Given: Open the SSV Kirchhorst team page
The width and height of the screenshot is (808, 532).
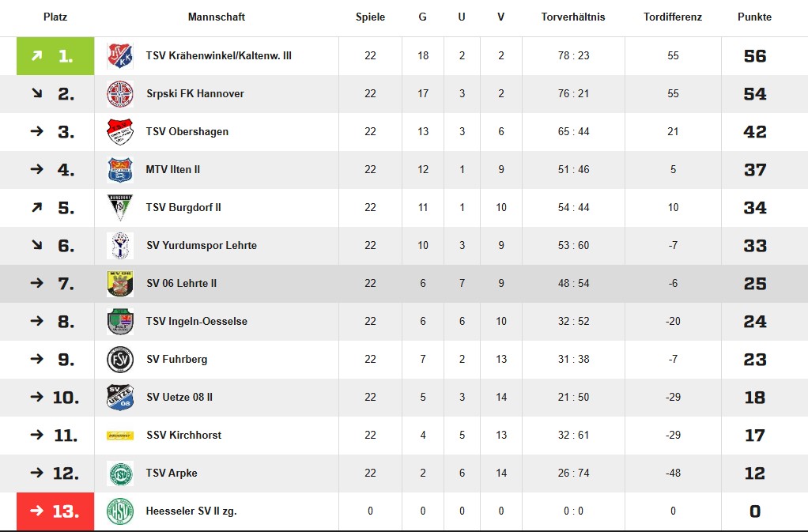Looking at the screenshot, I should coord(184,436).
